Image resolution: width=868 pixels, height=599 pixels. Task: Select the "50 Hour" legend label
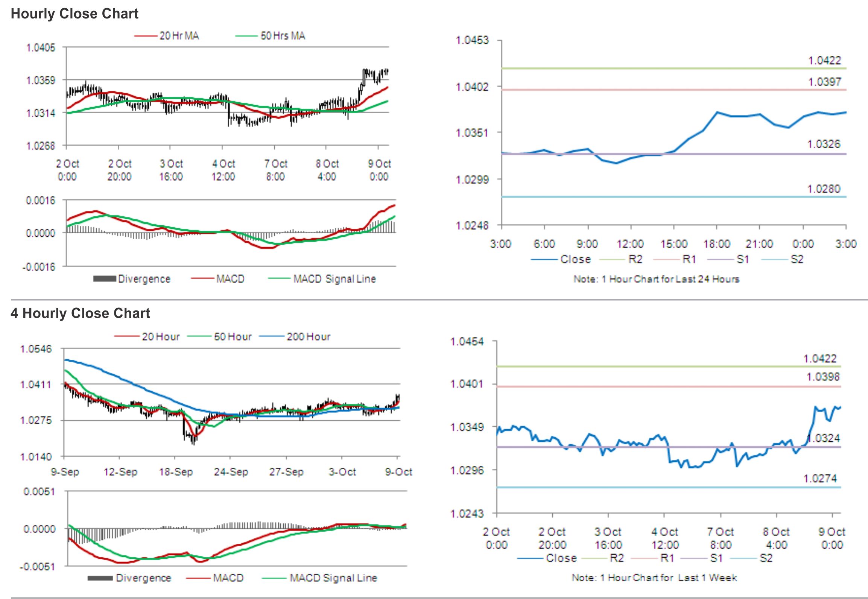pos(233,336)
